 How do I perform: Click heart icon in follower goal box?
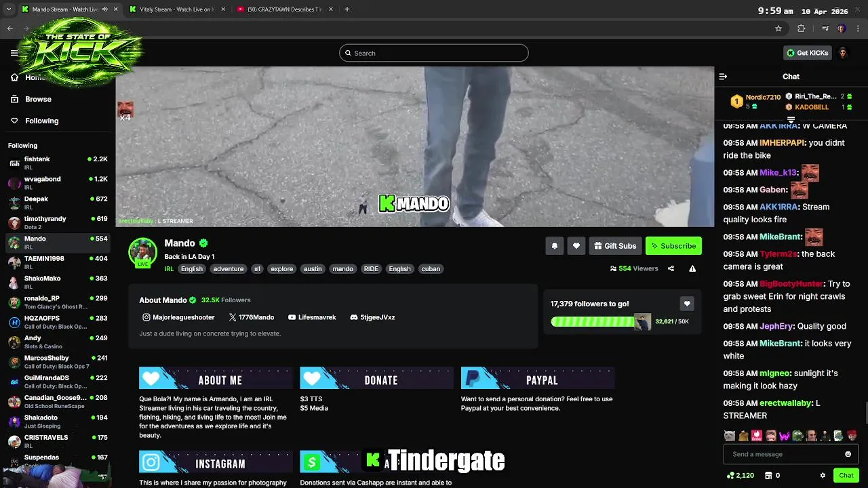687,304
